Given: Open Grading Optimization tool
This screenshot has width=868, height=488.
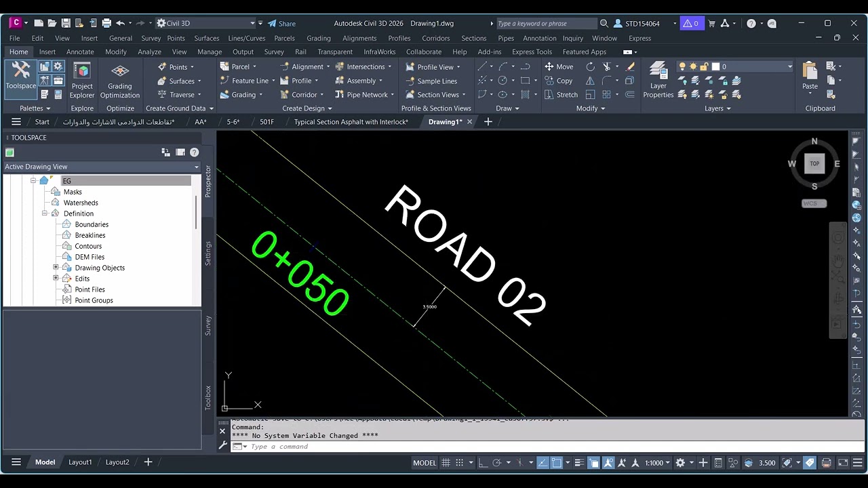Looking at the screenshot, I should (120, 81).
